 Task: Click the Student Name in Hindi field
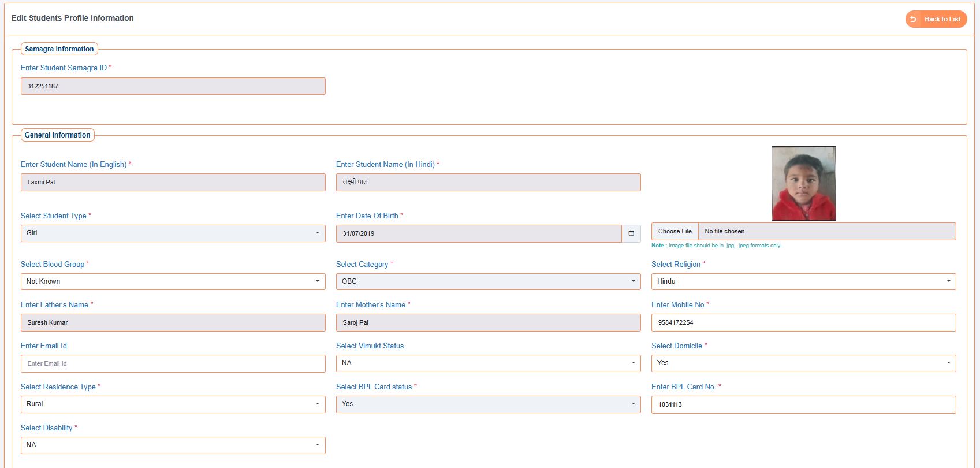[x=488, y=182]
